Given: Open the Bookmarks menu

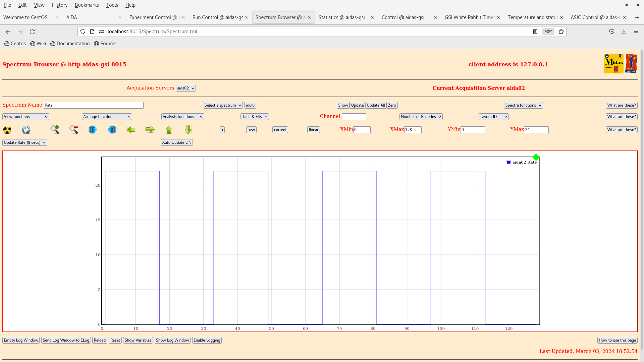Looking at the screenshot, I should pyautogui.click(x=87, y=5).
